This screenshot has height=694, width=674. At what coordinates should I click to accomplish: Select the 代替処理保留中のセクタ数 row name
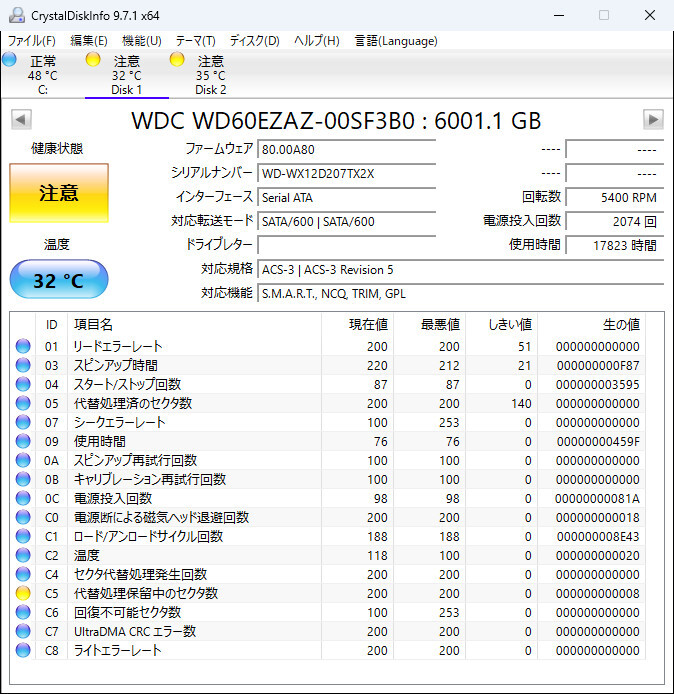click(146, 593)
